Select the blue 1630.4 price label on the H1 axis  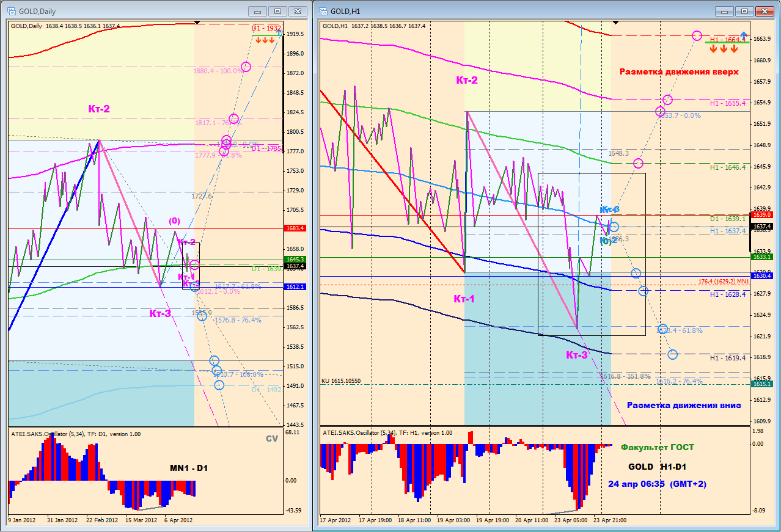[x=761, y=276]
